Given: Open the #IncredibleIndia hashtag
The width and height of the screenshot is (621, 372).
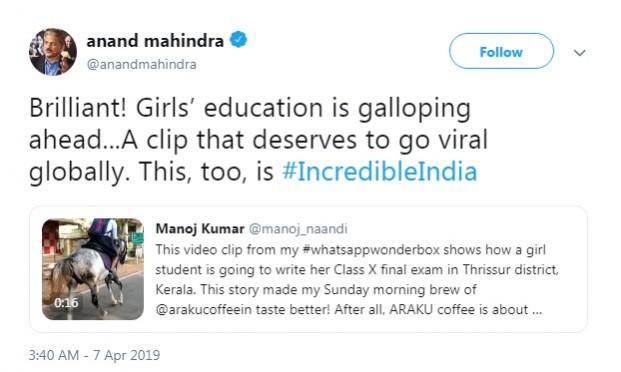Looking at the screenshot, I should pos(380,171).
